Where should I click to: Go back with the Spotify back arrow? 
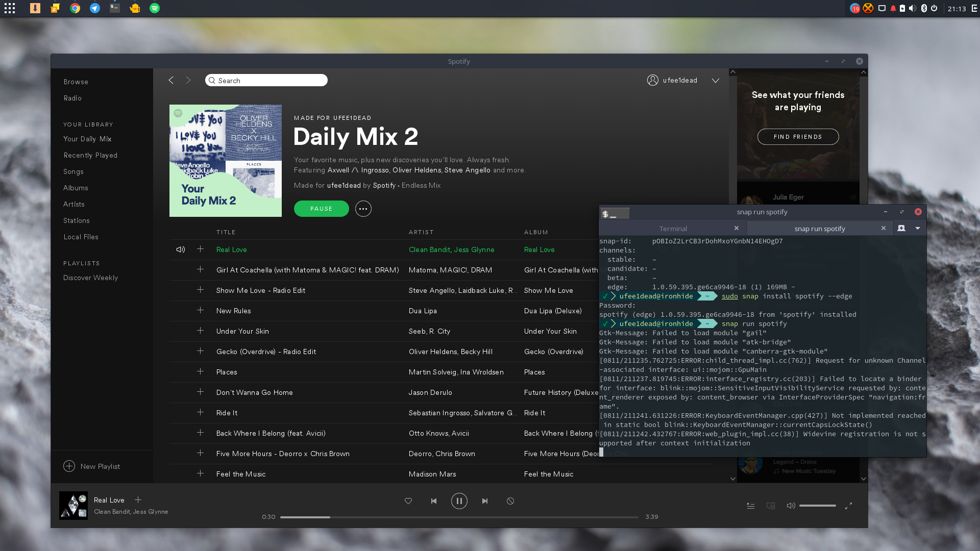point(171,80)
